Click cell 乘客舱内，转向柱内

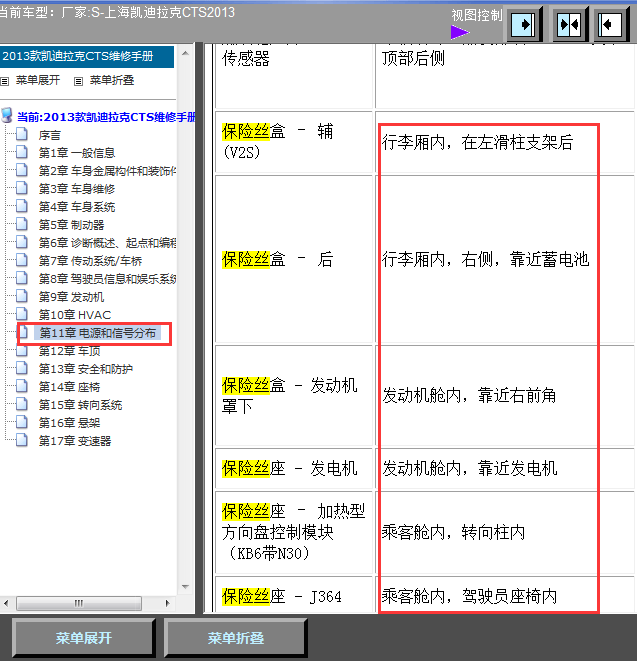pos(505,532)
